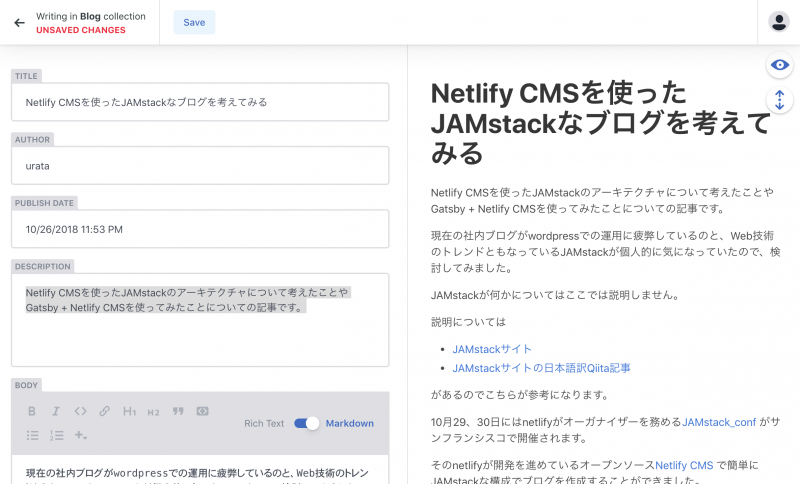
Task: Insert a blockquote with the quote icon
Action: pyautogui.click(x=178, y=411)
